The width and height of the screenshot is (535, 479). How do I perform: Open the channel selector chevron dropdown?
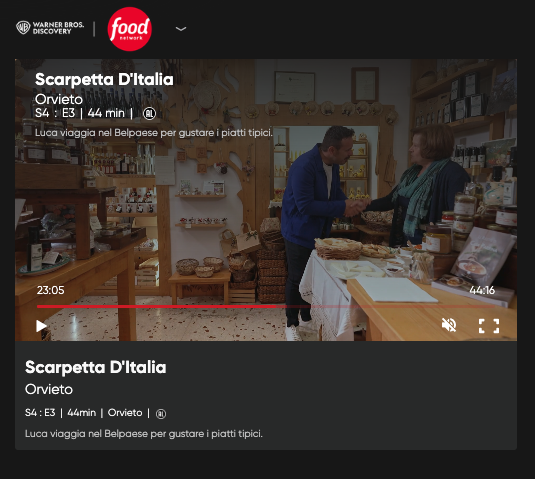pyautogui.click(x=181, y=29)
